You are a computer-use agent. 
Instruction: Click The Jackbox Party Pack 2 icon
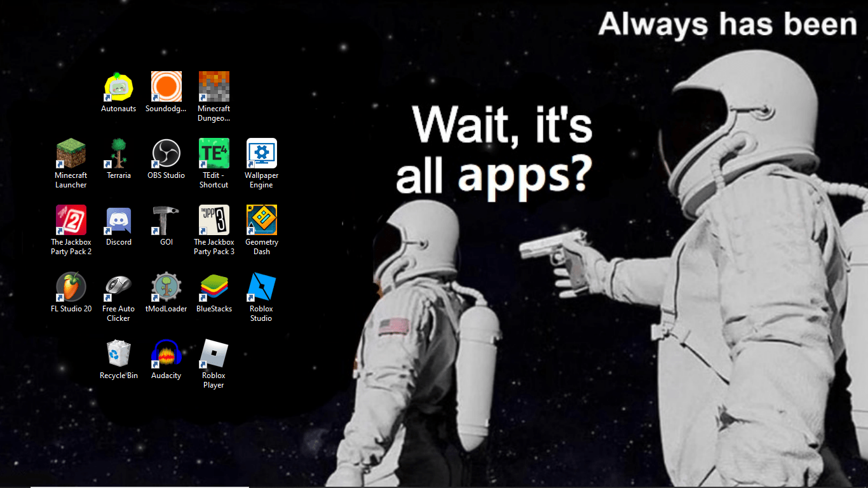pos(71,220)
